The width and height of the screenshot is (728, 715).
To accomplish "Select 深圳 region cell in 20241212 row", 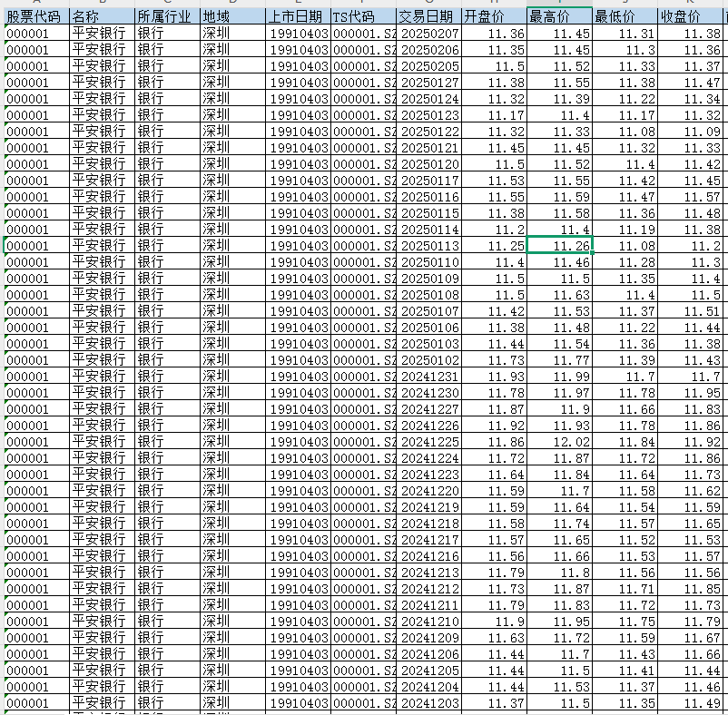I will (x=233, y=589).
